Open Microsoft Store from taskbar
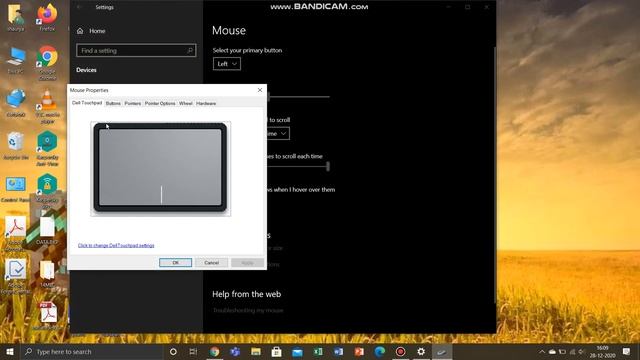This screenshot has height=360, width=640. 276,351
